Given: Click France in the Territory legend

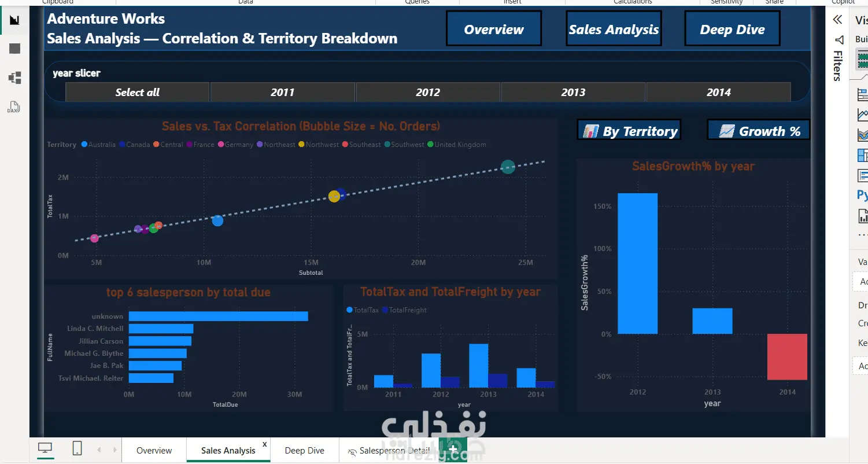Looking at the screenshot, I should 201,145.
